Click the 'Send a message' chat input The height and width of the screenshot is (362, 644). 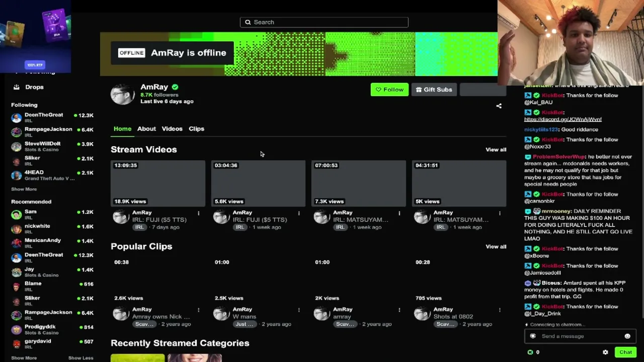click(x=580, y=336)
